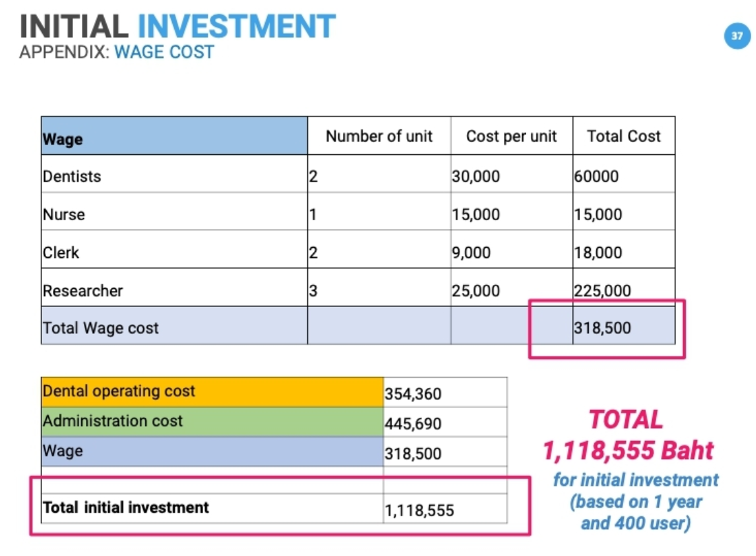The width and height of the screenshot is (756, 556).
Task: Click the "Total initial investment" label
Action: (126, 508)
